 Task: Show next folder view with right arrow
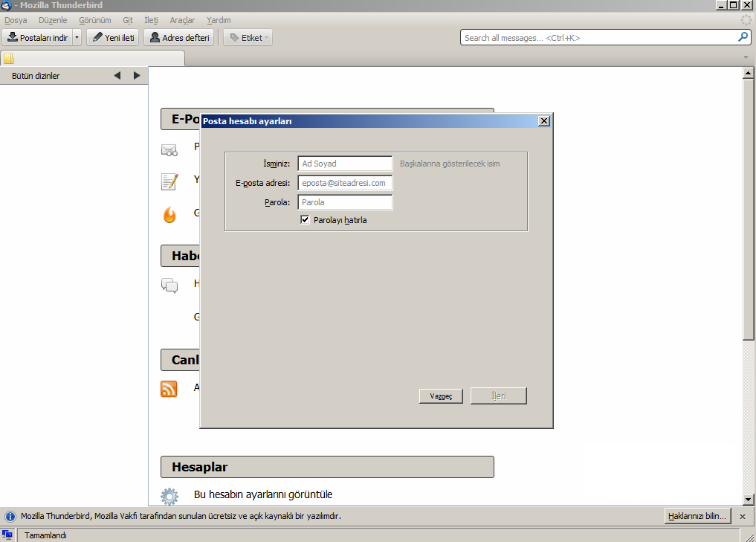[137, 75]
